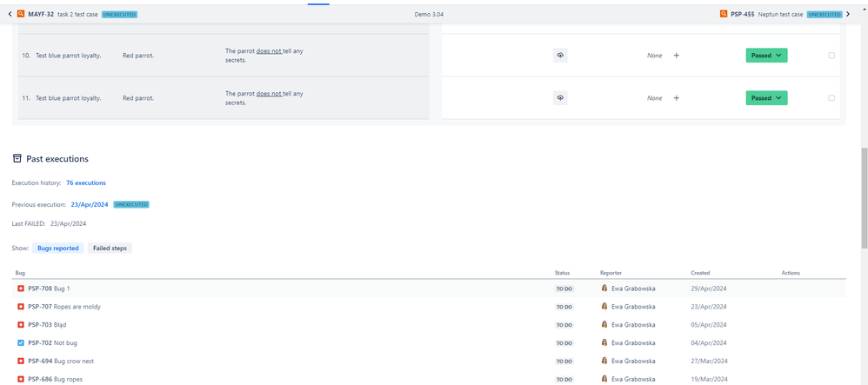
Task: Click reporter avatar in PSP-707 row
Action: (604, 307)
